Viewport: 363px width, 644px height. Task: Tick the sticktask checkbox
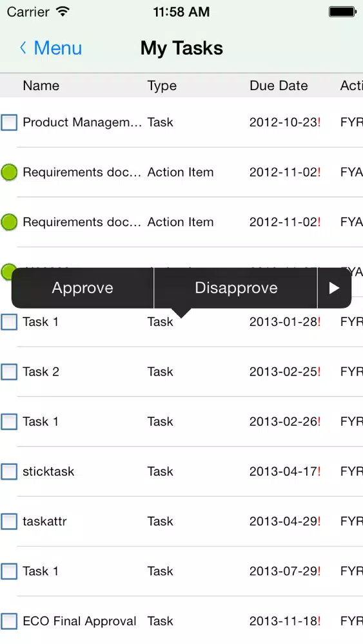9,471
